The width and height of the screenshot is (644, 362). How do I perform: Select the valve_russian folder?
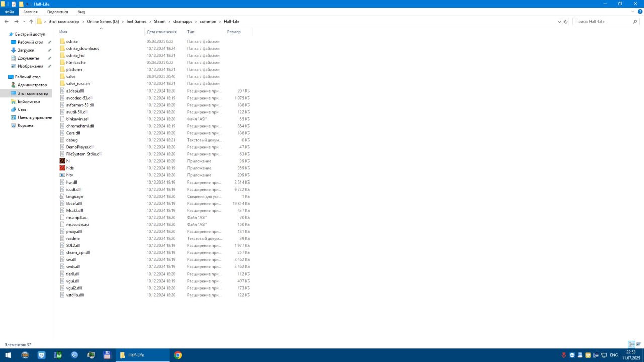77,83
